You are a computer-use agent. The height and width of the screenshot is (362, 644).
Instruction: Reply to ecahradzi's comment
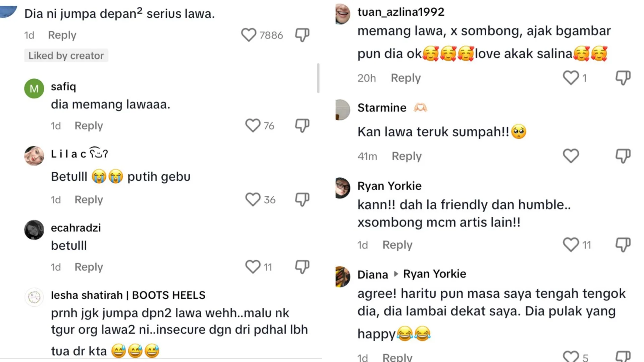click(x=89, y=267)
